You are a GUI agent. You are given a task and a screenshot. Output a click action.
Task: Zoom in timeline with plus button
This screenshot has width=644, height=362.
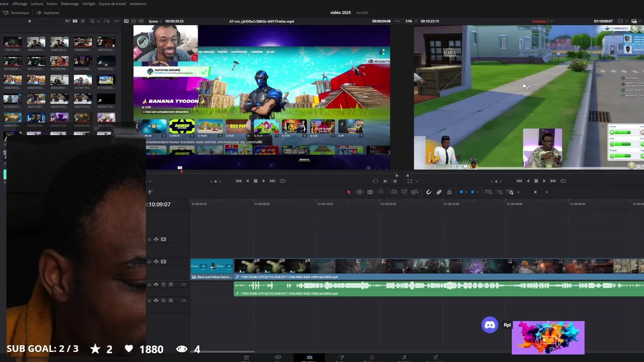(x=547, y=192)
